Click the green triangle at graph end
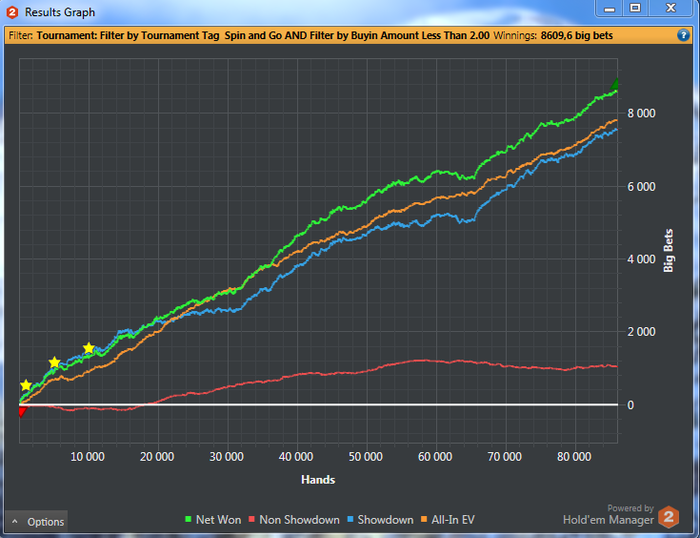Screen dimensions: 700x538 [x=615, y=84]
